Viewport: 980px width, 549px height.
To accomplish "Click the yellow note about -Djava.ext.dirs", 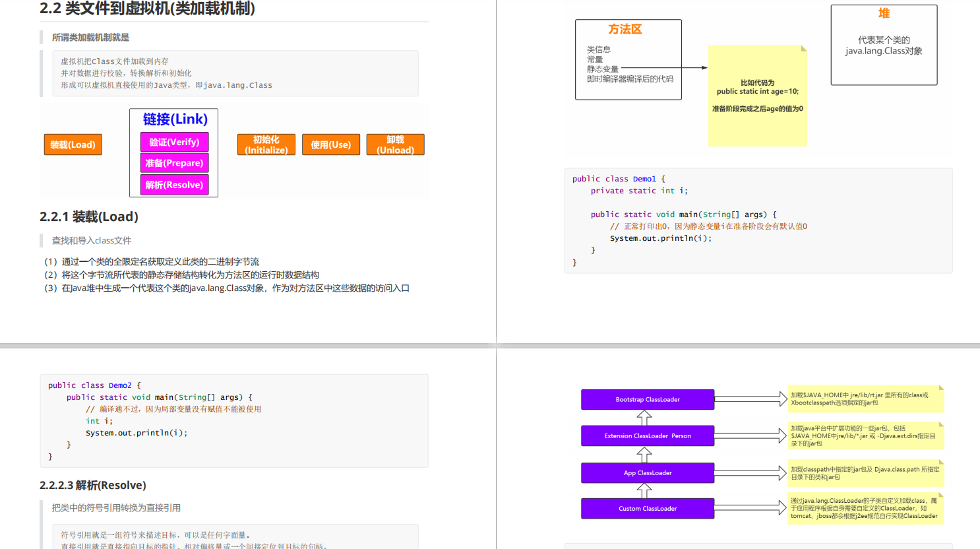I will [866, 436].
